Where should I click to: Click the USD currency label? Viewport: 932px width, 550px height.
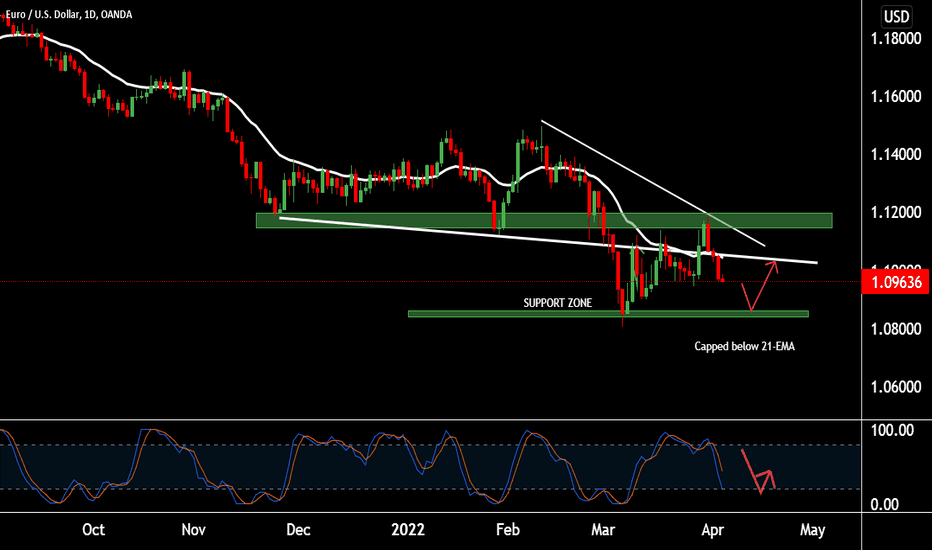pos(896,17)
